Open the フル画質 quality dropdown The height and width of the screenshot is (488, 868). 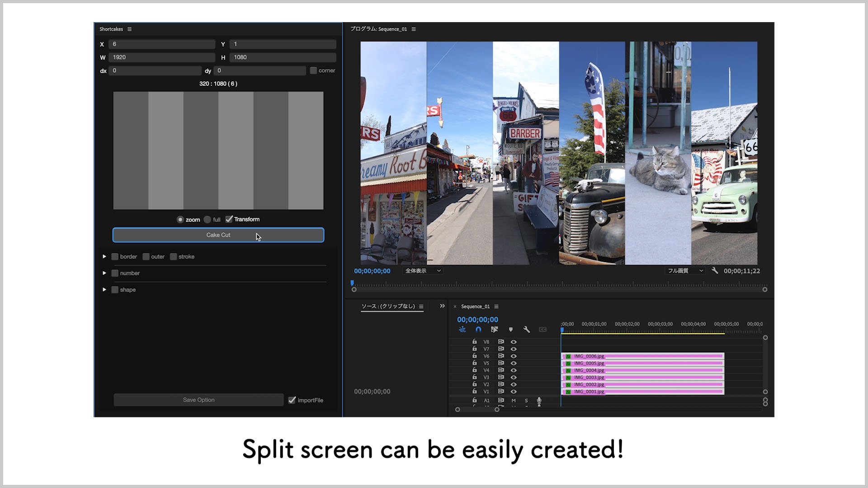[x=685, y=271]
